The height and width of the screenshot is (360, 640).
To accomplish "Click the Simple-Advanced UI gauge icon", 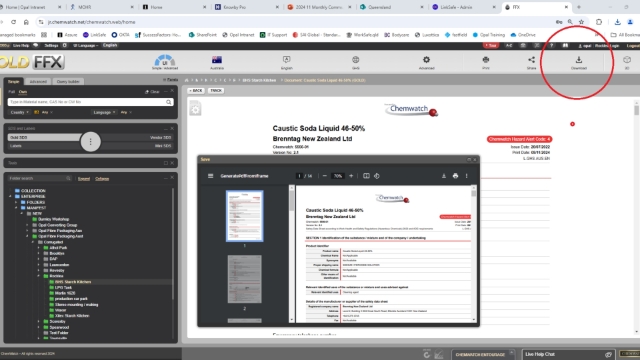I will click(x=164, y=60).
